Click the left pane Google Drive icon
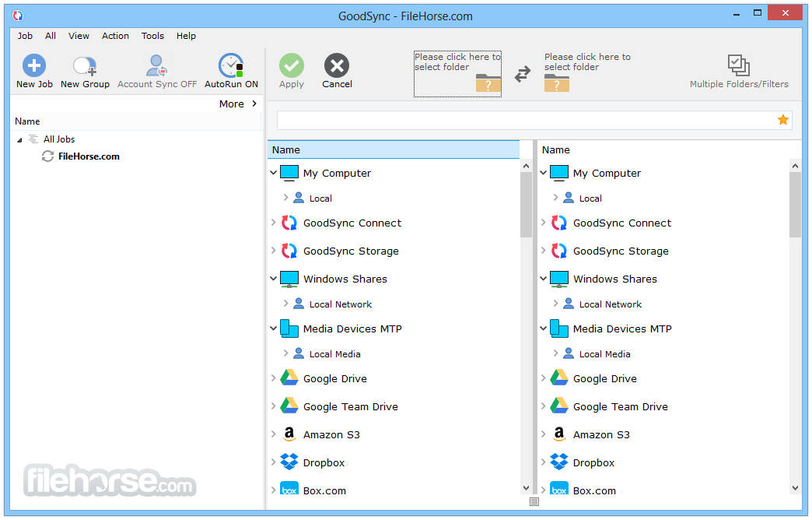 pos(289,378)
